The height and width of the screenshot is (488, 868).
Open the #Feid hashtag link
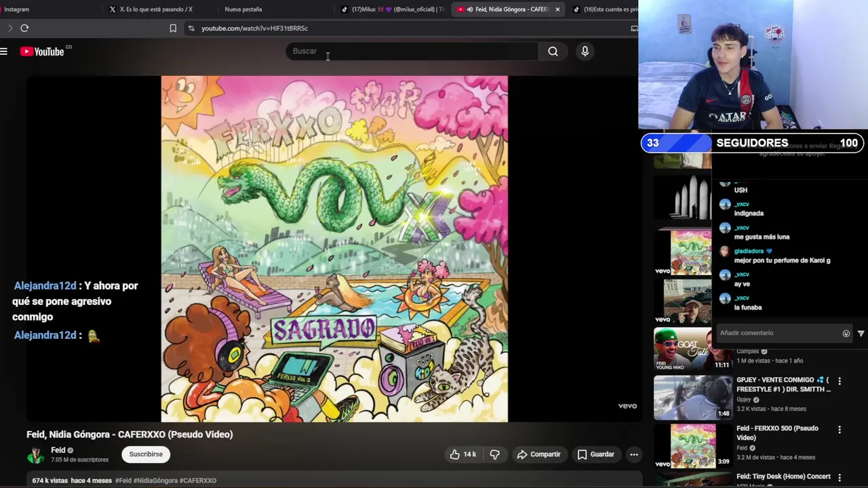[123, 481]
